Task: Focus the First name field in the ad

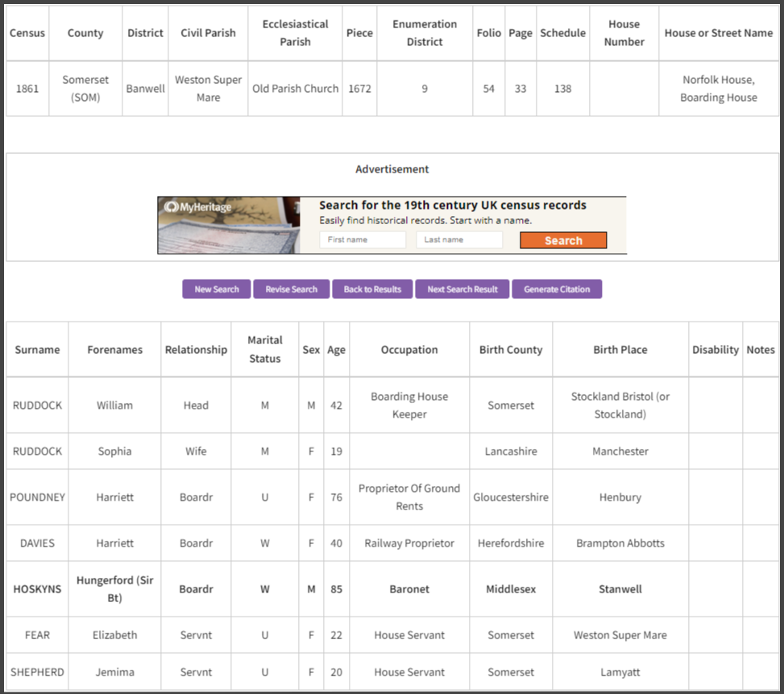Action: pos(363,239)
